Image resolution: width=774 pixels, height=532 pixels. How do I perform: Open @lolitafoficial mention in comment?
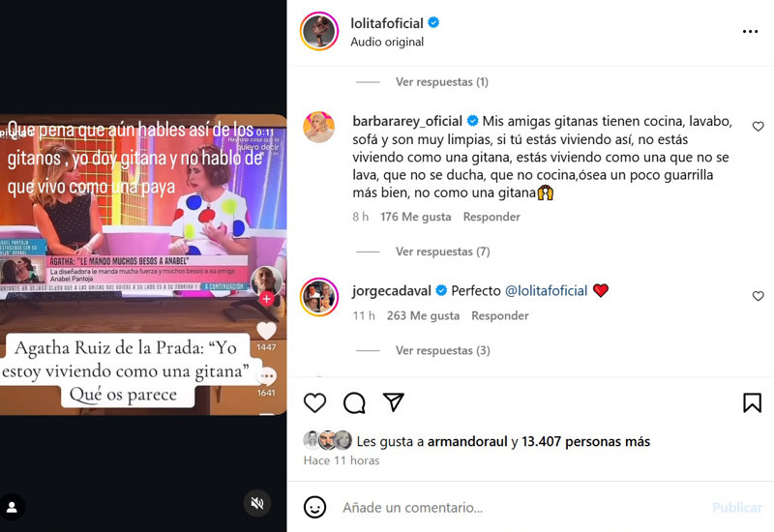pyautogui.click(x=547, y=291)
